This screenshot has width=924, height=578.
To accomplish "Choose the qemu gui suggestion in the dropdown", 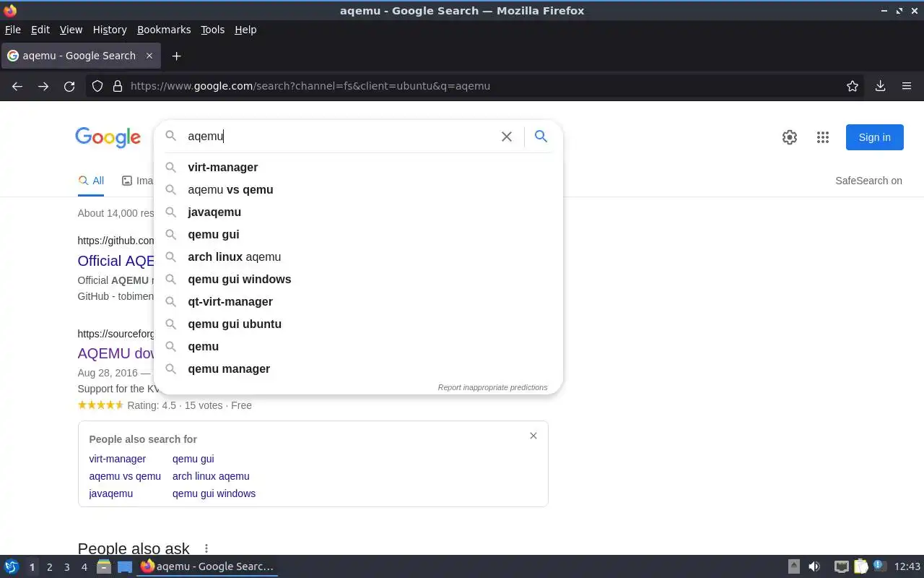I will [x=358, y=234].
